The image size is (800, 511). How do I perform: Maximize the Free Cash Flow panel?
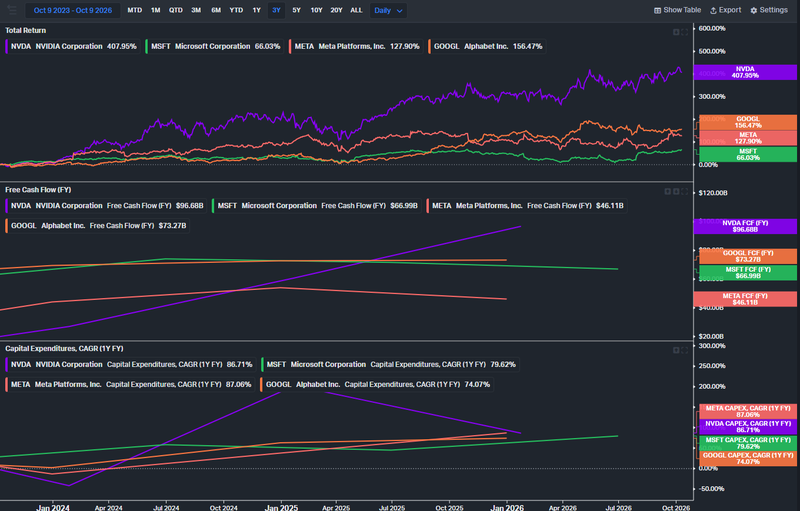[685, 191]
